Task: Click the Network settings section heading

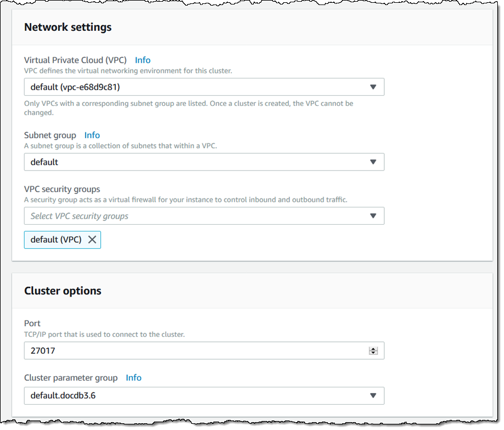Action: [x=68, y=27]
